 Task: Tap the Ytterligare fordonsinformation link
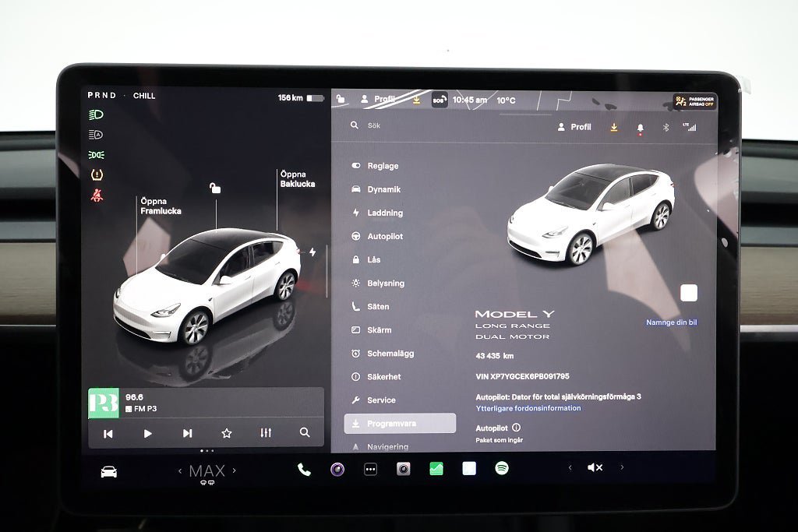pyautogui.click(x=528, y=408)
